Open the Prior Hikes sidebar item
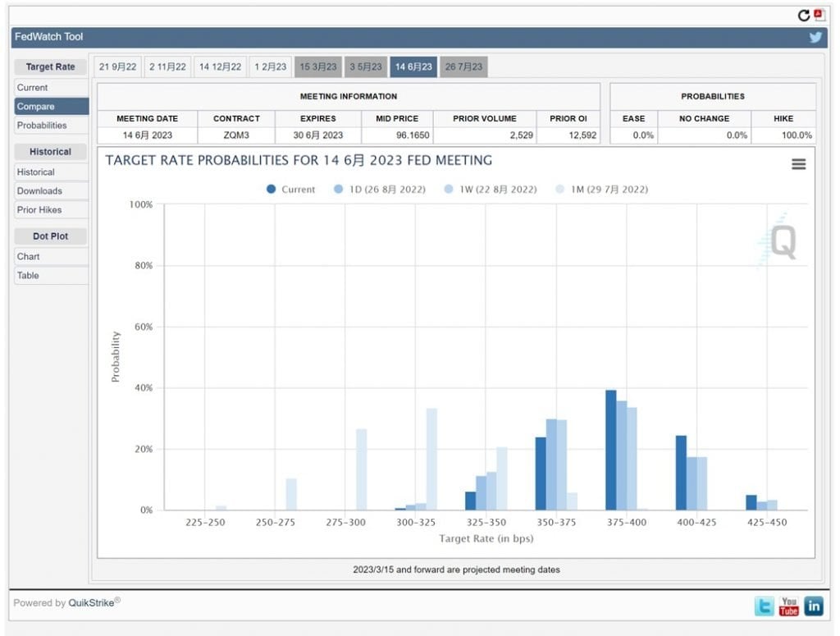This screenshot has width=840, height=636. (52, 209)
